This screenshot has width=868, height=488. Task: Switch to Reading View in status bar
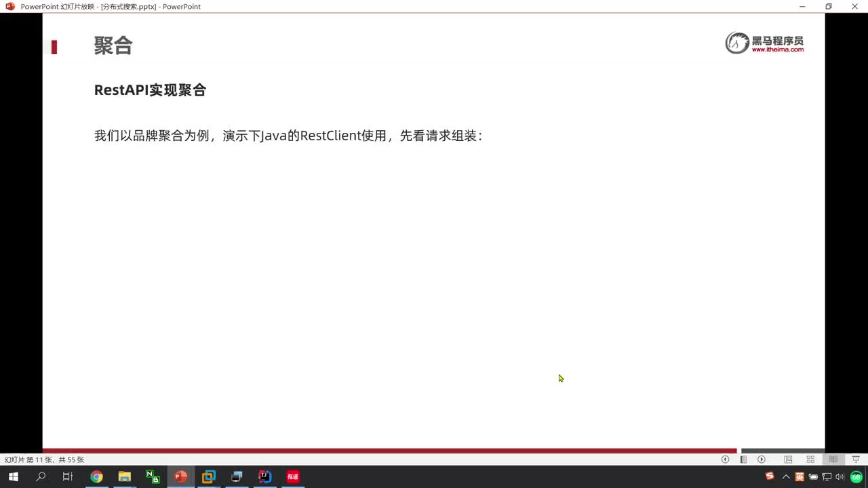pyautogui.click(x=833, y=460)
